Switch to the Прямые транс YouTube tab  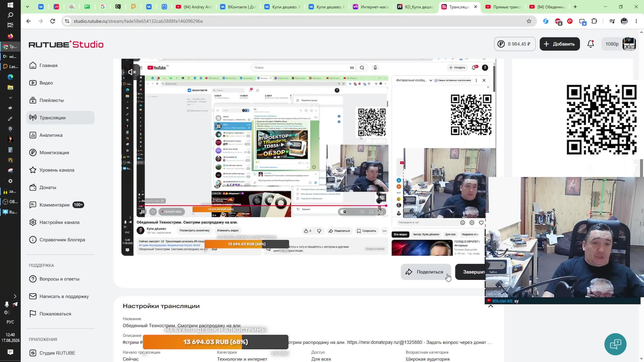(503, 7)
